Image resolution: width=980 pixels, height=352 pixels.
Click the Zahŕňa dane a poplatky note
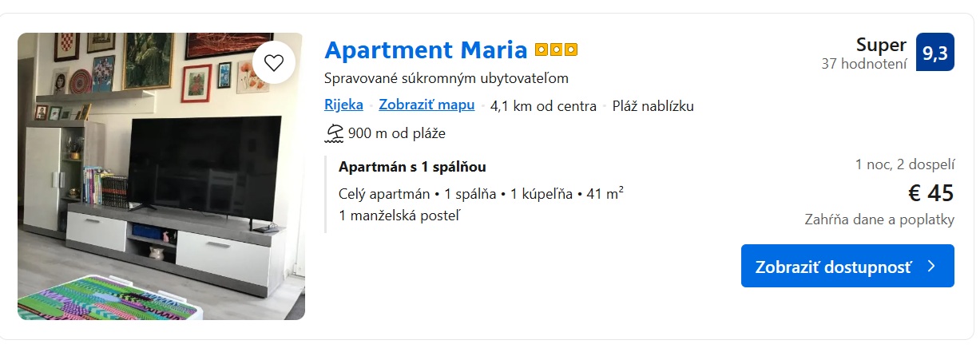[x=879, y=220]
